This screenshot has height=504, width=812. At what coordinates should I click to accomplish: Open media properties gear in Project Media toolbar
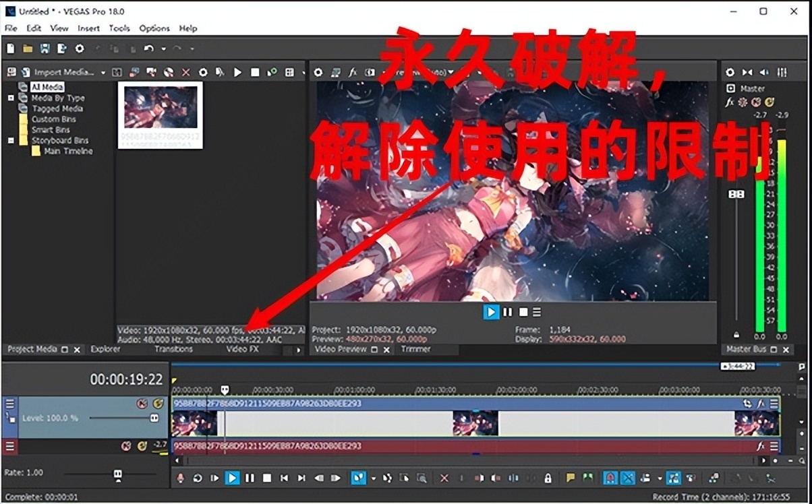click(203, 72)
